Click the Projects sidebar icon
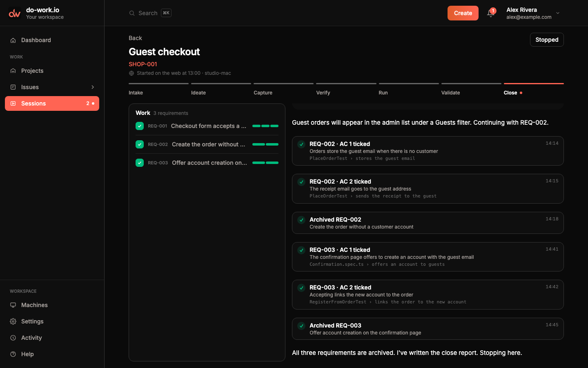 13,71
